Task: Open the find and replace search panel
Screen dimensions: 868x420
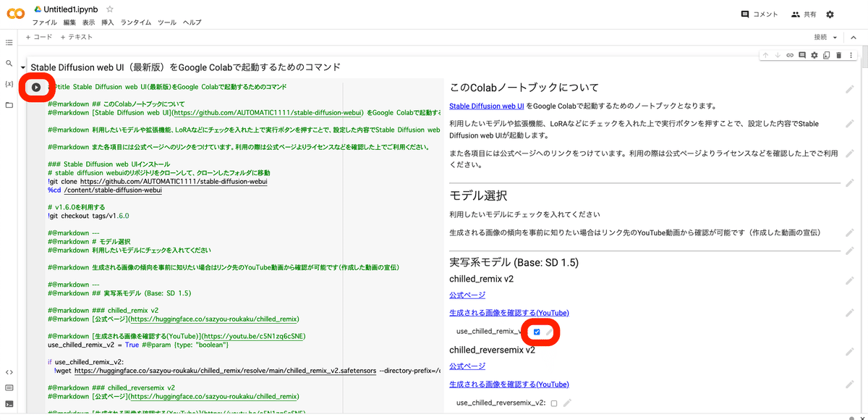Action: coord(9,64)
